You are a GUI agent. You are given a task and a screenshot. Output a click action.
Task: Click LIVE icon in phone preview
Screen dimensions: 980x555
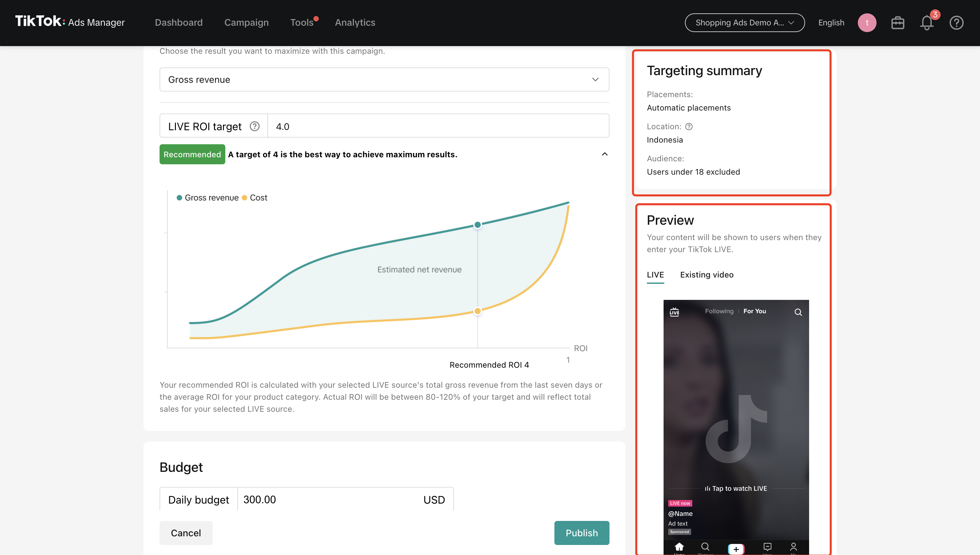coord(674,312)
